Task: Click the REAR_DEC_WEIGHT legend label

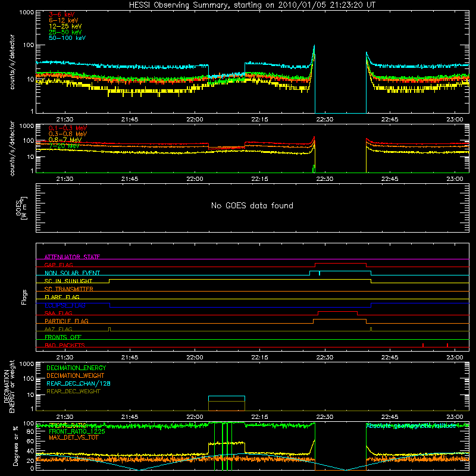Action: (x=73, y=392)
